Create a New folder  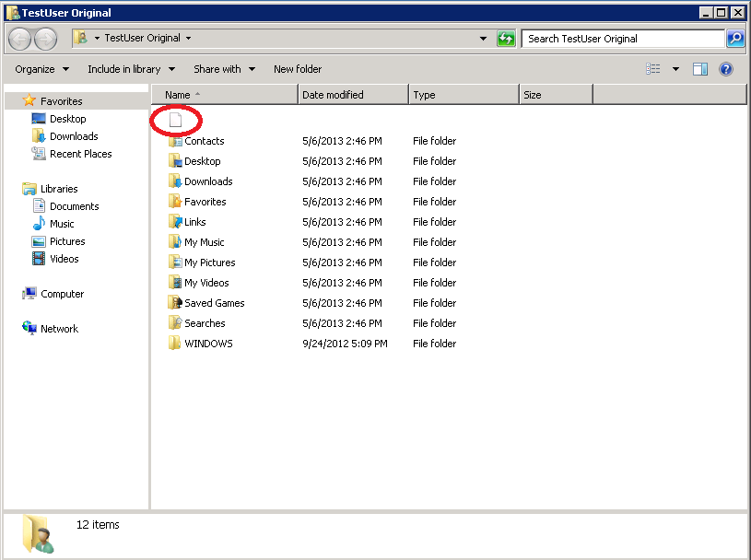[298, 69]
